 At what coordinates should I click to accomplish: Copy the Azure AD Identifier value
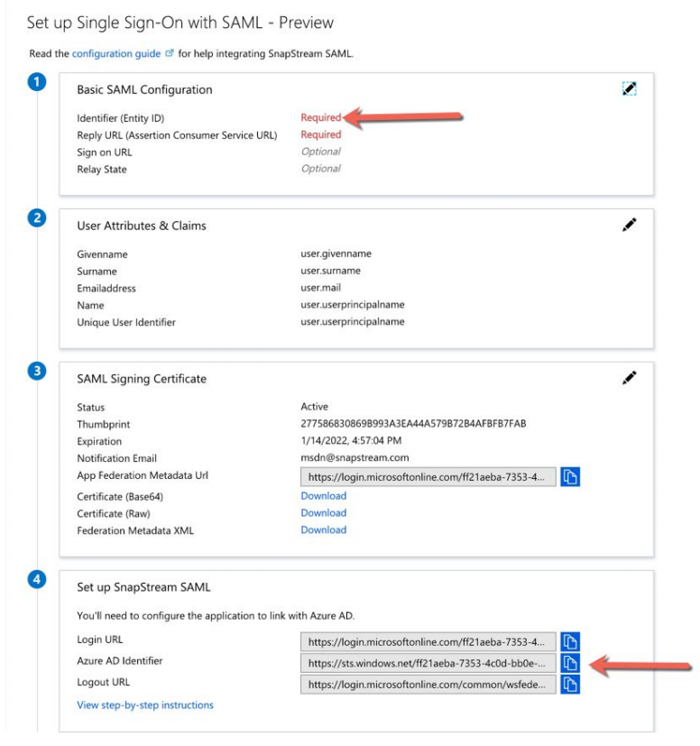(570, 663)
